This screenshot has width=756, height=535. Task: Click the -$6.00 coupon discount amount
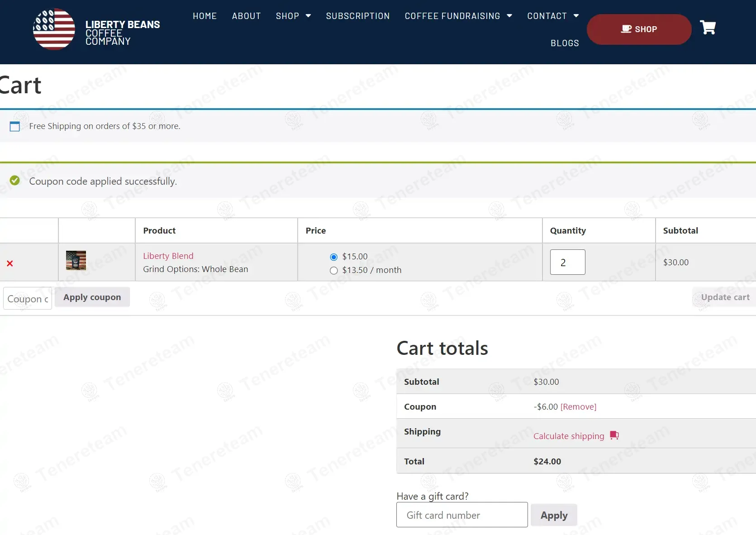point(546,407)
